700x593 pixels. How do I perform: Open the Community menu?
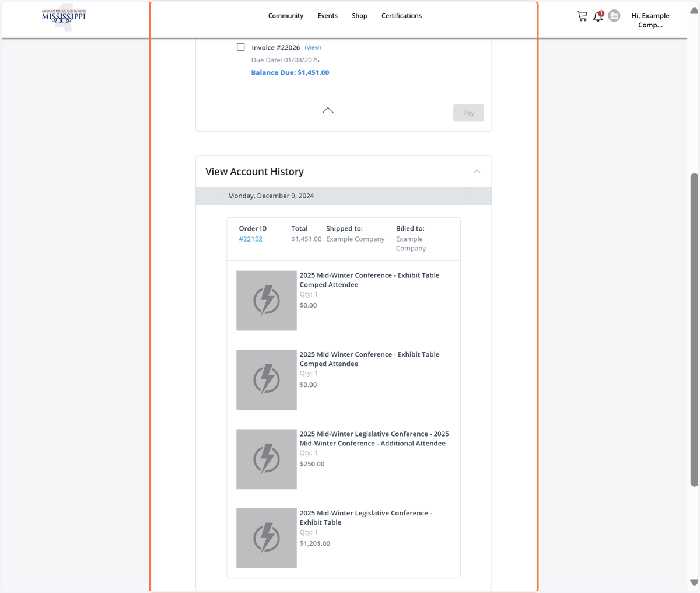[286, 16]
